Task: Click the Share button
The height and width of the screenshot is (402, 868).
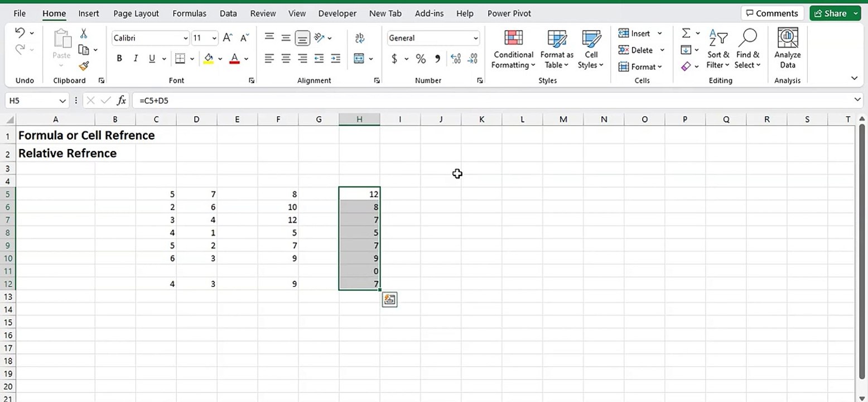Action: click(x=835, y=13)
